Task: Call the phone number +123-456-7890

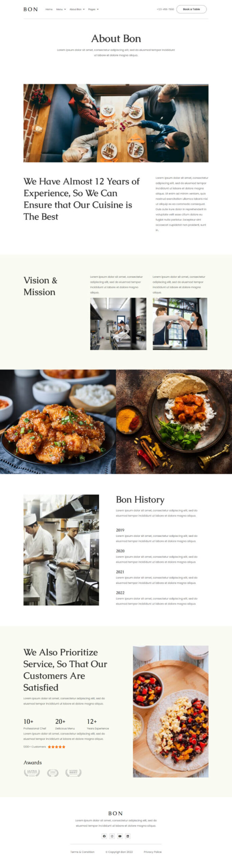Action: pos(165,9)
